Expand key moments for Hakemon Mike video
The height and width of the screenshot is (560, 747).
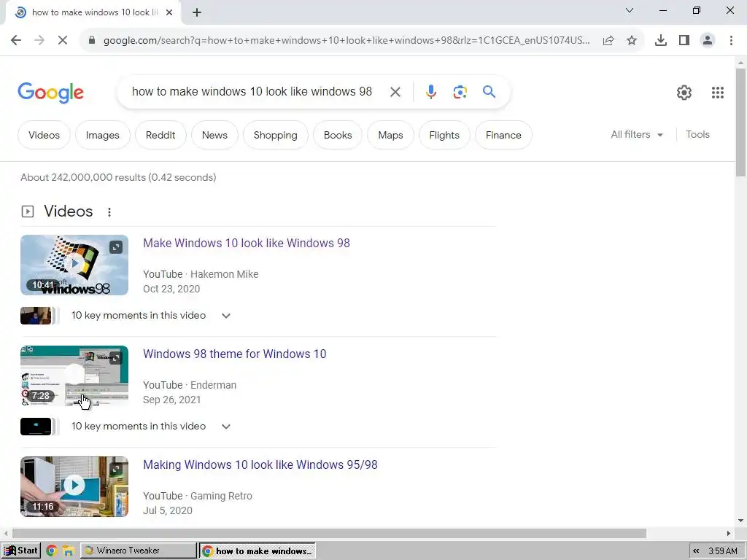[226, 316]
